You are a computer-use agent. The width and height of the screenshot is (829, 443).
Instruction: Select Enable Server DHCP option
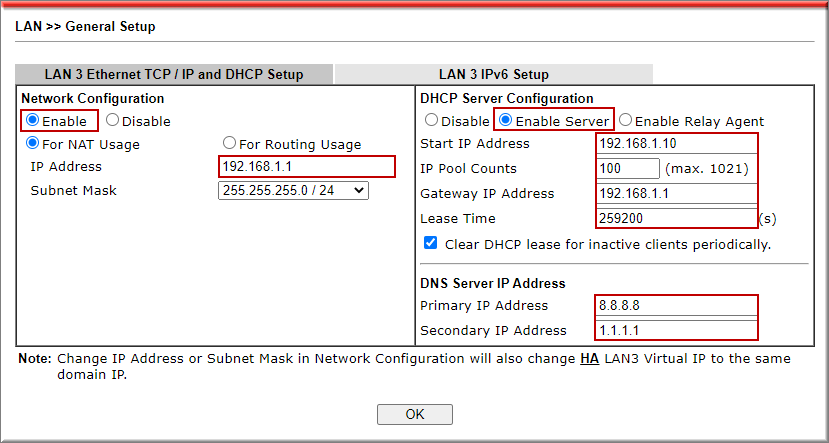tap(506, 121)
